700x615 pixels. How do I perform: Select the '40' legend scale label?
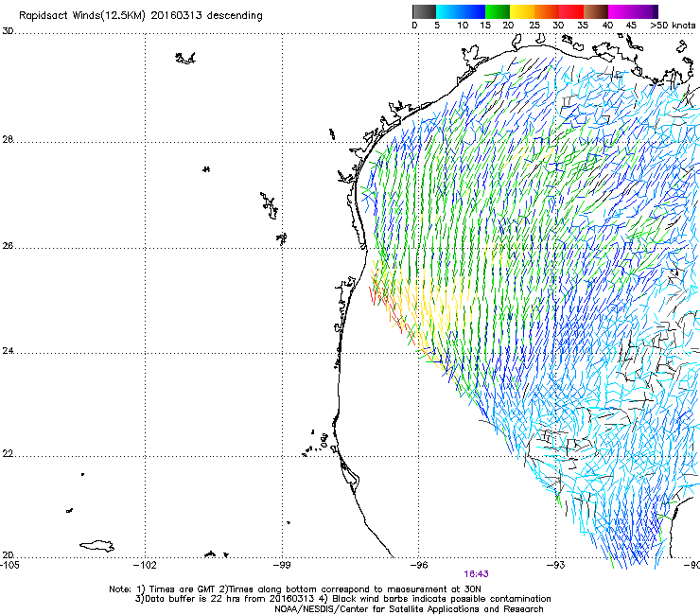pos(607,26)
